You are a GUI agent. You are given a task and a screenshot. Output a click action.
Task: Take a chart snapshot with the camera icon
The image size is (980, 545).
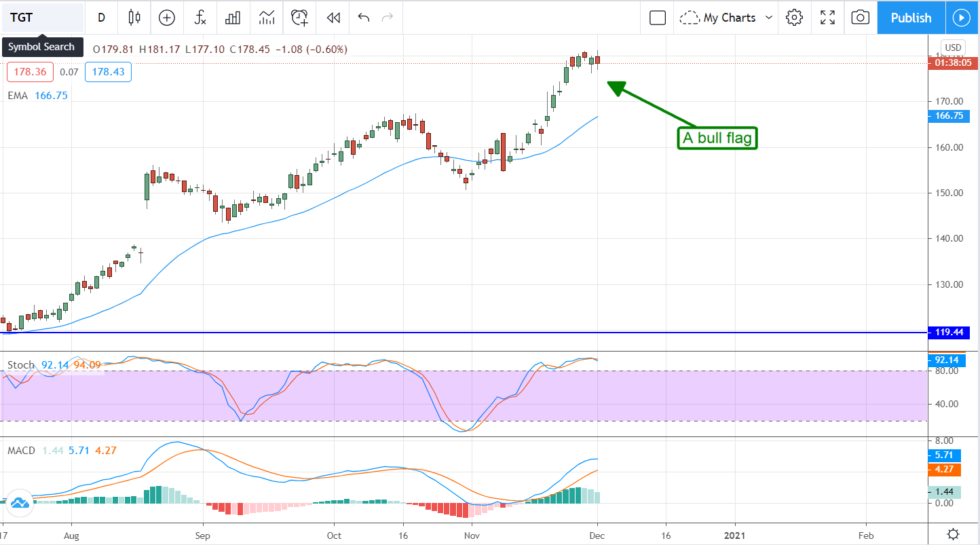click(x=860, y=18)
